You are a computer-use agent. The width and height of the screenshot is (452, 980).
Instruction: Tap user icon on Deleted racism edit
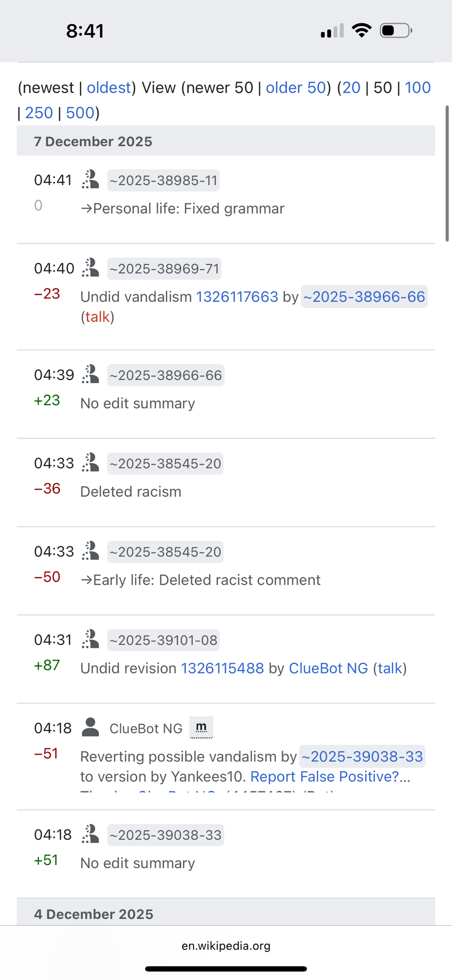point(90,463)
